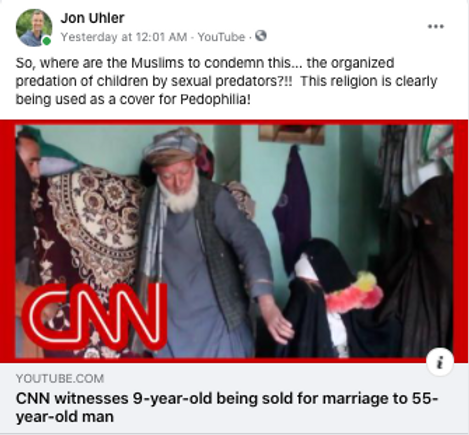Open the three-dot post options menu
The height and width of the screenshot is (435, 469).
[436, 27]
